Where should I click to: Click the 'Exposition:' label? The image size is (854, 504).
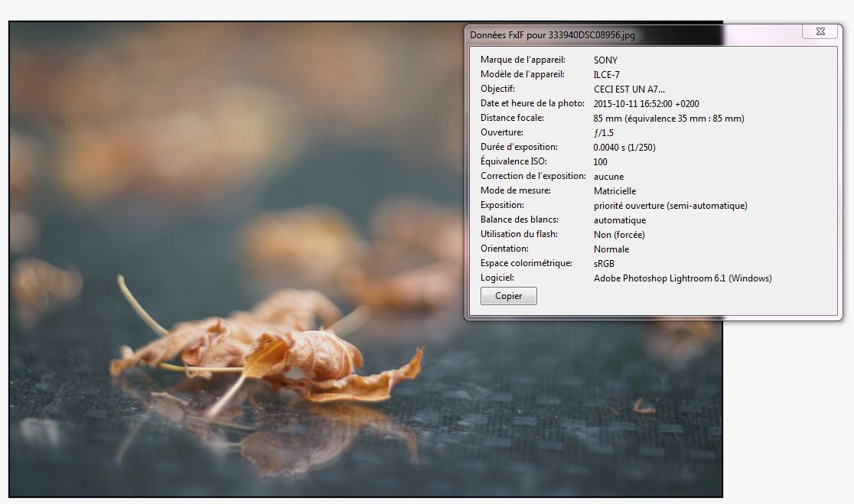point(502,205)
